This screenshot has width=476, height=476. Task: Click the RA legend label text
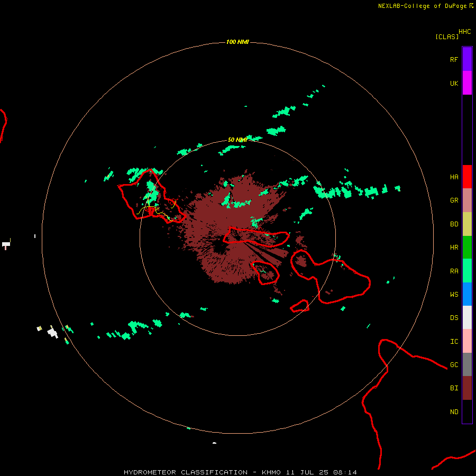(x=454, y=271)
